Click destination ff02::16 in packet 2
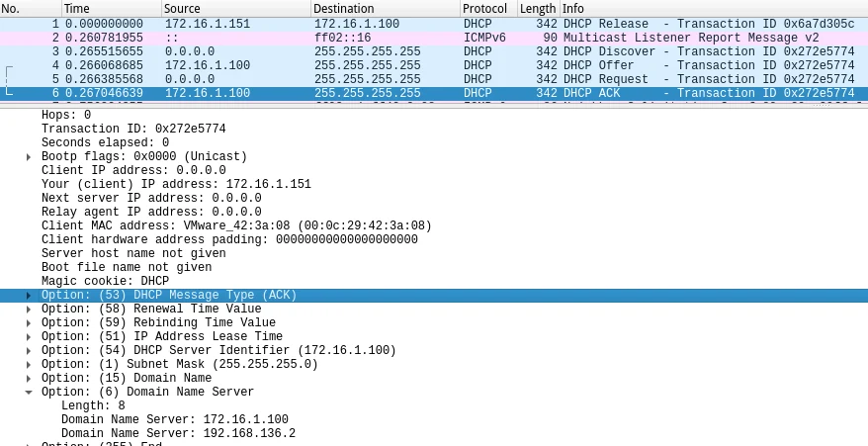 343,38
